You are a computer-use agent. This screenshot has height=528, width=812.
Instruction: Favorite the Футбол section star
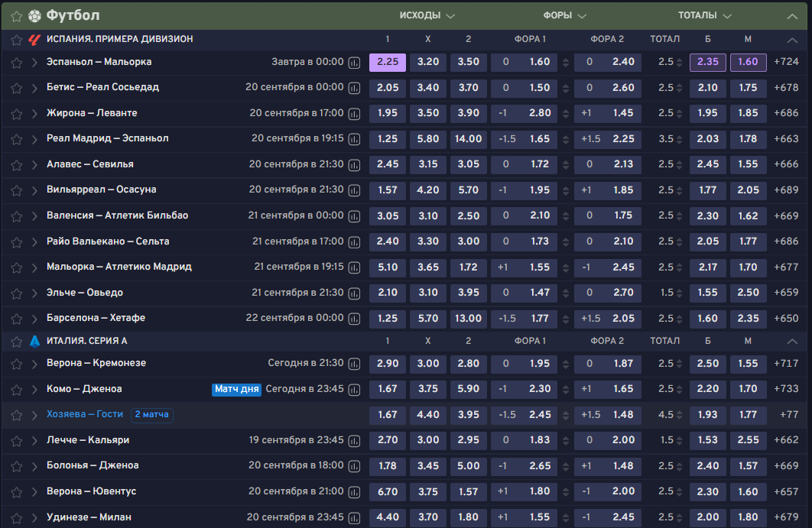[17, 17]
